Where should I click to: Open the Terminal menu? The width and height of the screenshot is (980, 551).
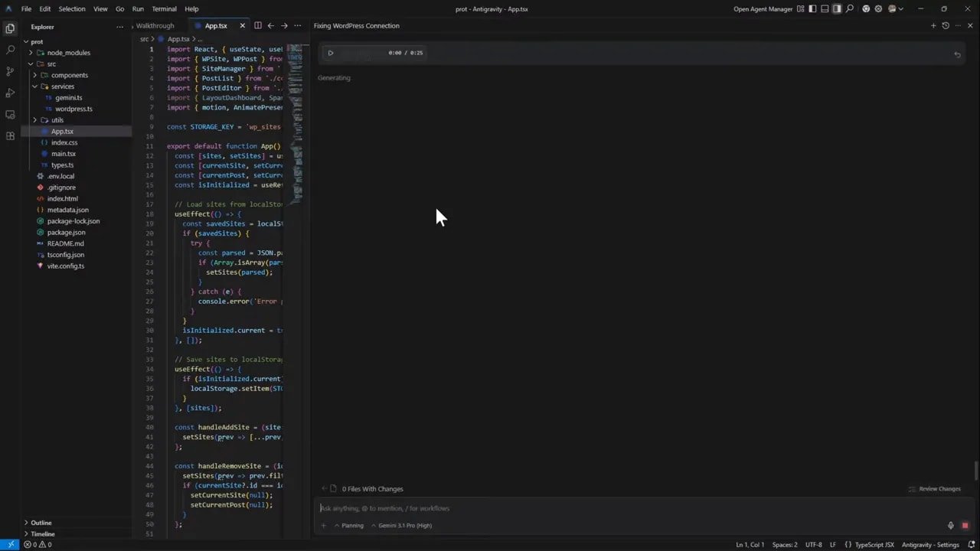click(163, 8)
